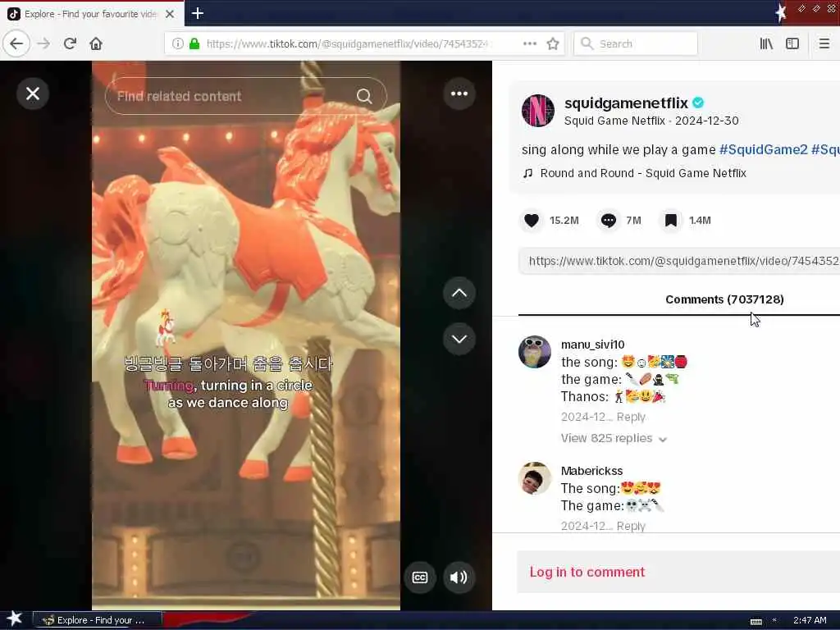The width and height of the screenshot is (840, 630).
Task: Click the browser forward arrow
Action: (x=43, y=43)
